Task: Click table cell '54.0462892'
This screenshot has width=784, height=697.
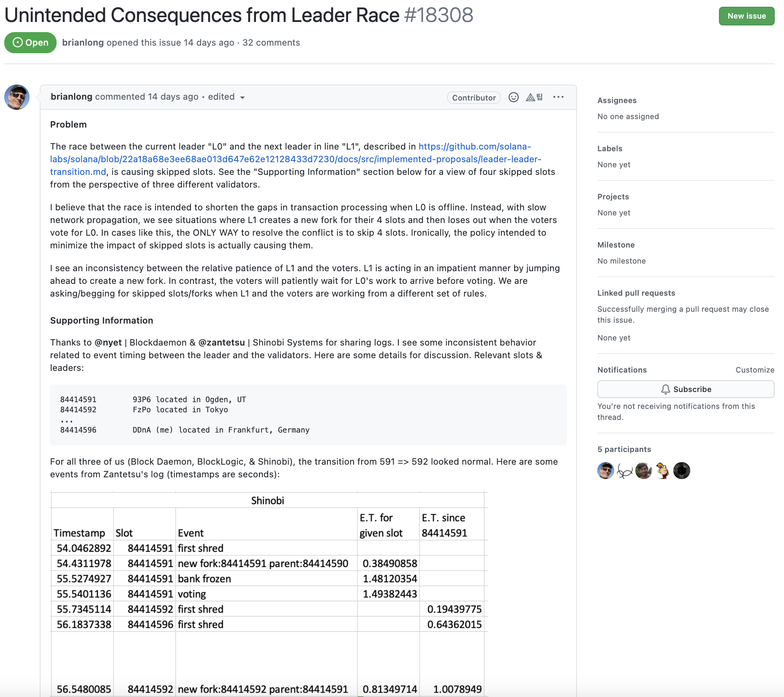Action: [x=84, y=548]
